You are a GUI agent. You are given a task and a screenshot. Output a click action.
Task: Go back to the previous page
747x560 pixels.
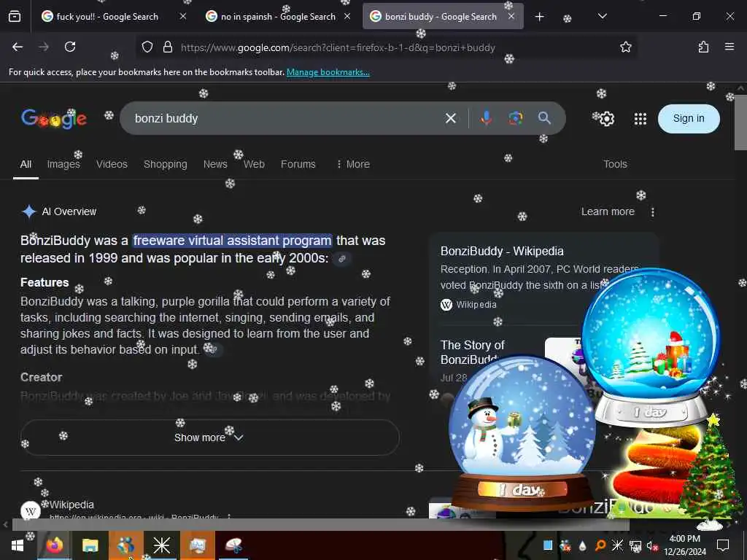(18, 47)
